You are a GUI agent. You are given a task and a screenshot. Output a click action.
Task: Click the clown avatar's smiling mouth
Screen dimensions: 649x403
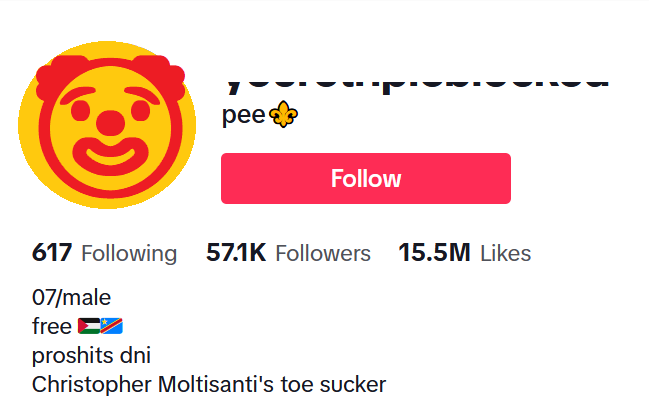pos(109,156)
